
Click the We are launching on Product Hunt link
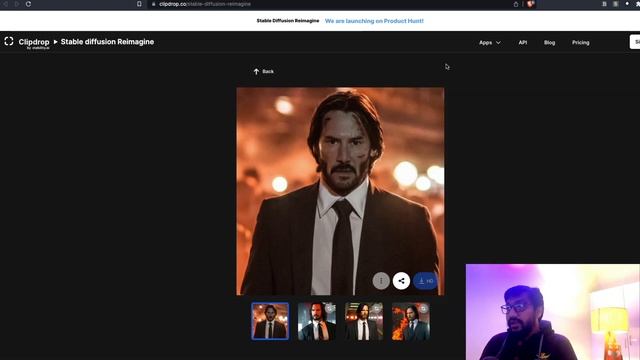374,21
